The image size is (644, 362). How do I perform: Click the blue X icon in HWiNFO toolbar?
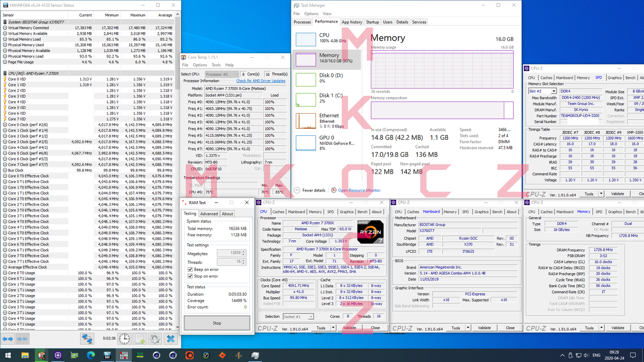click(x=171, y=339)
